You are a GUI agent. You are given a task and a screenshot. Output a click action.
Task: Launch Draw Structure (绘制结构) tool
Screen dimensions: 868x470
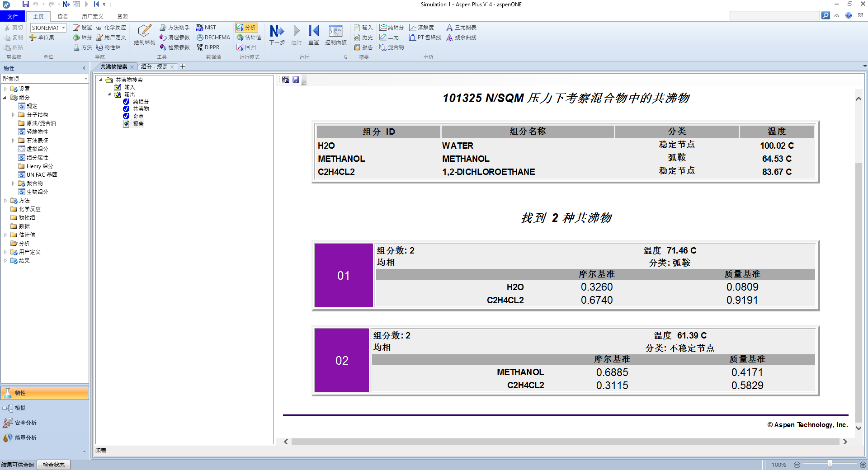(x=145, y=35)
